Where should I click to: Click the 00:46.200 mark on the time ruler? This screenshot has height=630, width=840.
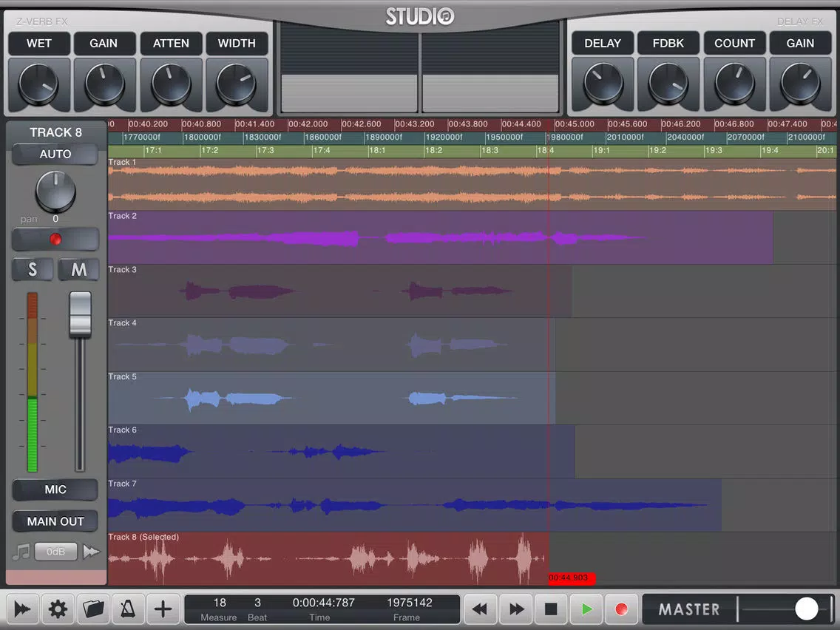coord(681,124)
